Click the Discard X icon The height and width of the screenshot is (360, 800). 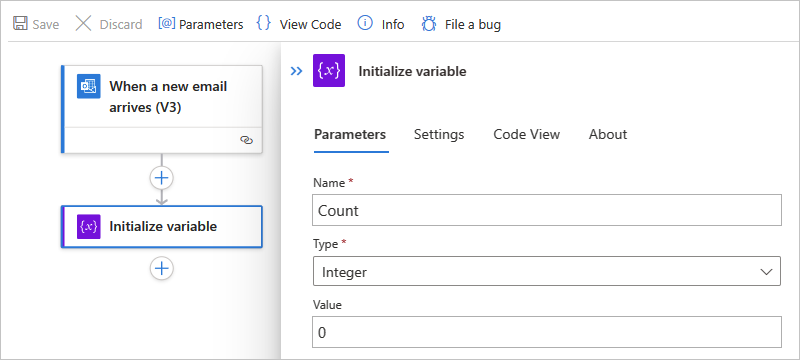(x=83, y=24)
